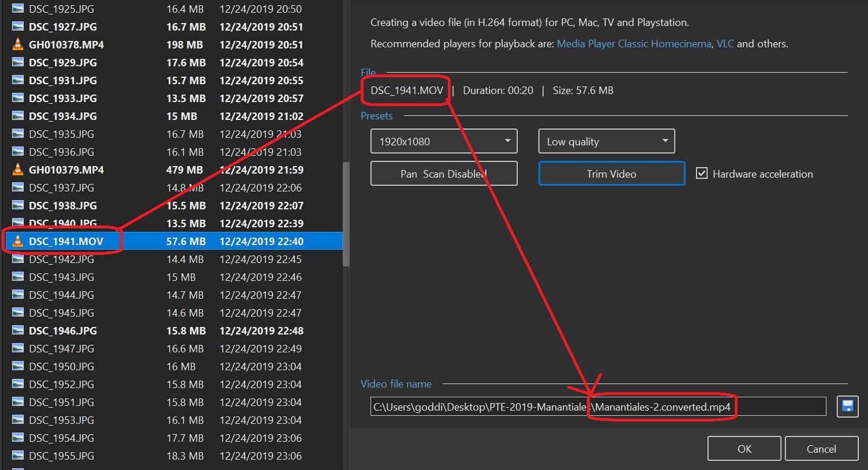Open the 1920x1080 resolution dropdown
This screenshot has height=470, width=868.
(x=443, y=141)
